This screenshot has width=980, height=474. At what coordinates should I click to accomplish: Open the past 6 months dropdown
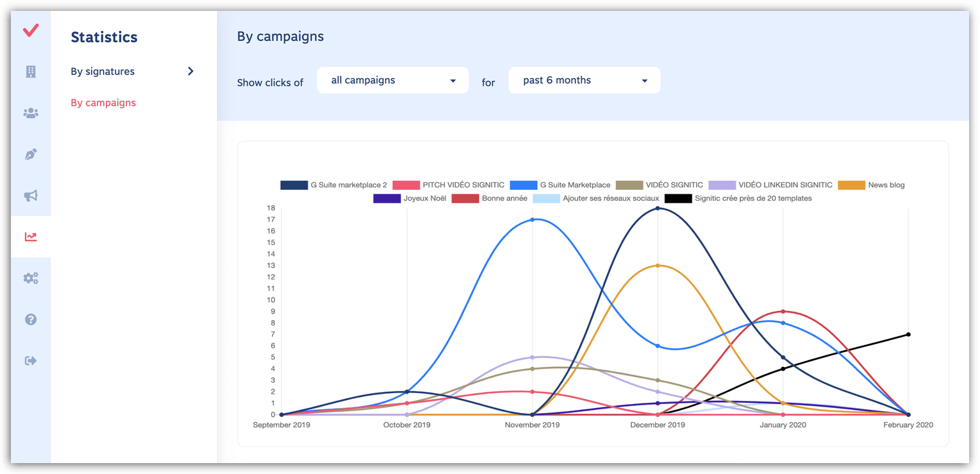584,80
